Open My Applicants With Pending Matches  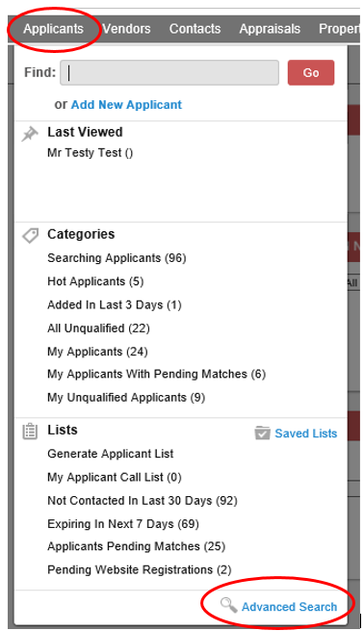(156, 374)
